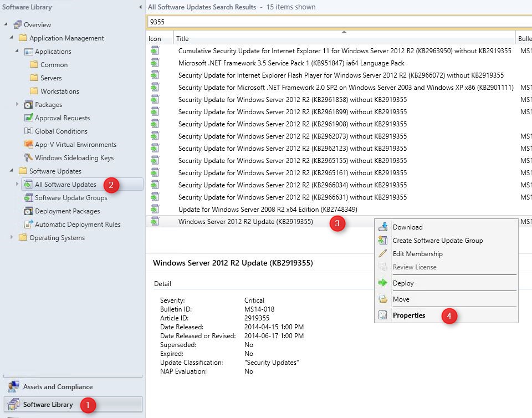Click update icon for KB2919355 row
Viewport: 532px width, 418px height.
[x=155, y=221]
